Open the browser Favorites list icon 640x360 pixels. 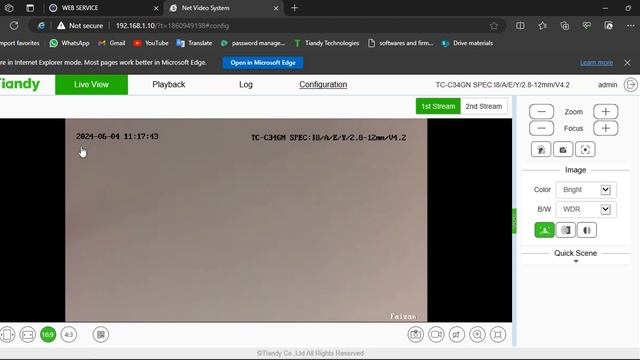[542, 26]
